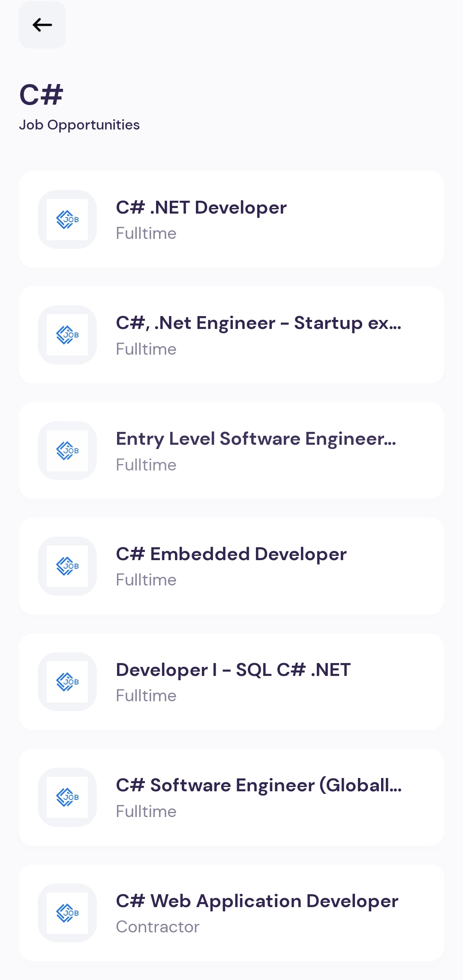Click the JOB icon for Developer I - SQL C# .NET

[67, 682]
